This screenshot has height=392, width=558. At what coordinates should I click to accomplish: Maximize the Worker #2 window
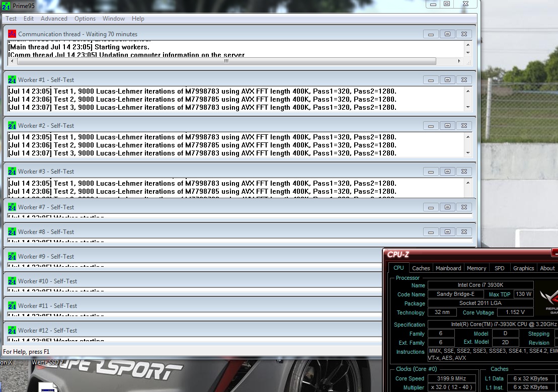pyautogui.click(x=447, y=126)
